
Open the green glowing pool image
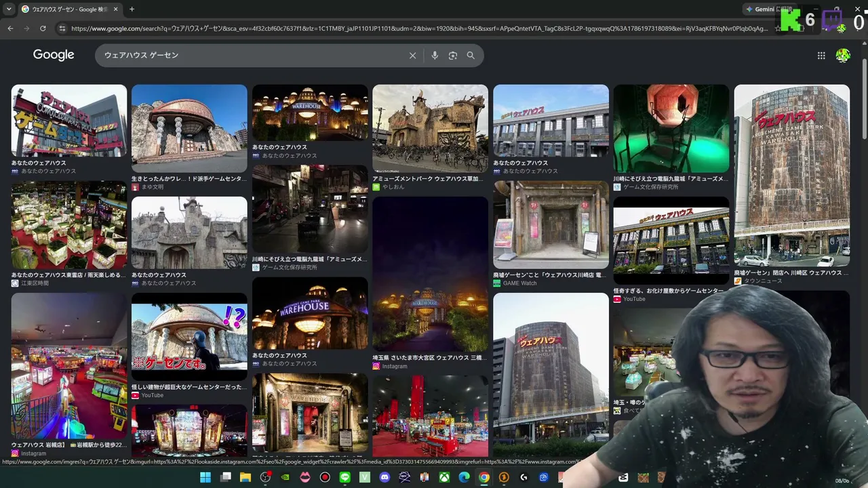[x=671, y=128]
